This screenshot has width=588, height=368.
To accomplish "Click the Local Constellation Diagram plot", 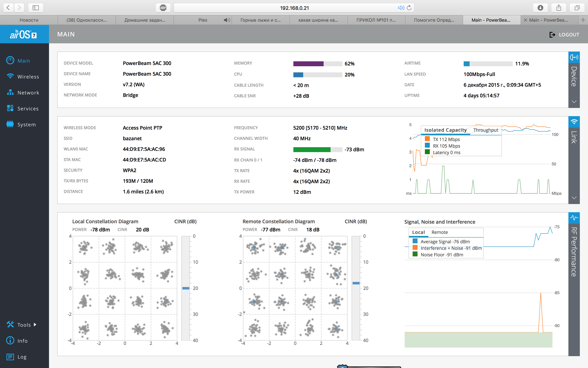I will click(125, 288).
